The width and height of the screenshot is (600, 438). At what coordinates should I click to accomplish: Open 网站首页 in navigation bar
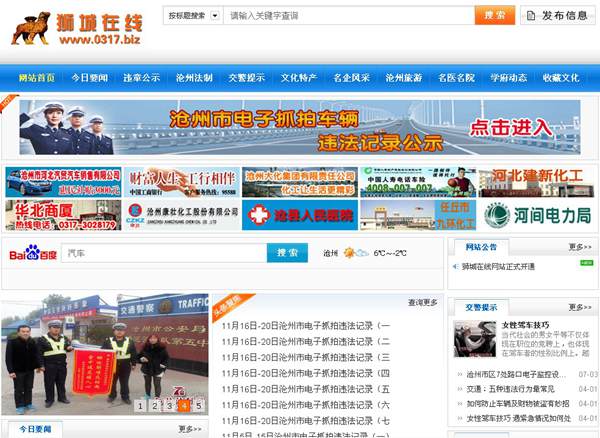37,78
